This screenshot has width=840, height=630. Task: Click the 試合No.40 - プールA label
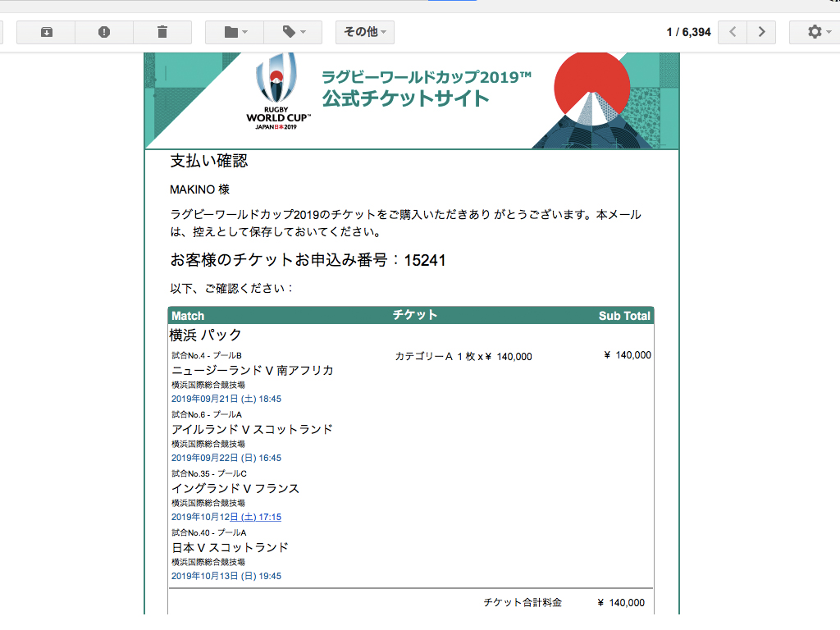209,532
